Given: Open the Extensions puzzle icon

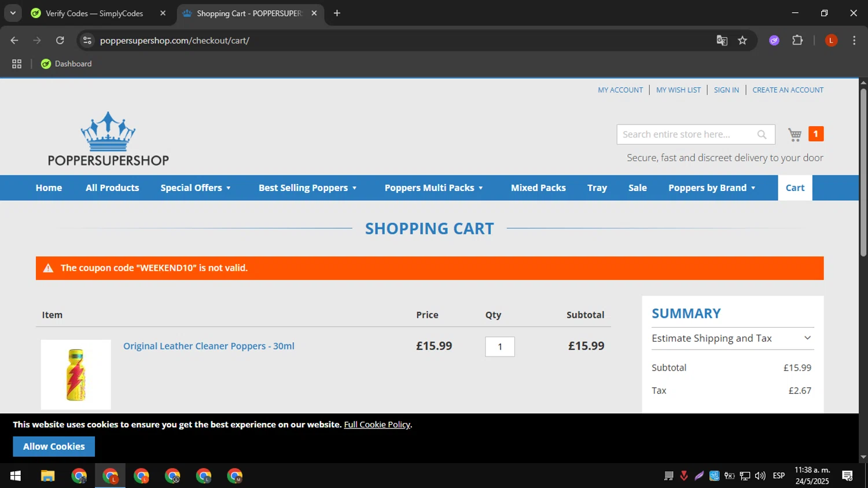Looking at the screenshot, I should pos(797,41).
